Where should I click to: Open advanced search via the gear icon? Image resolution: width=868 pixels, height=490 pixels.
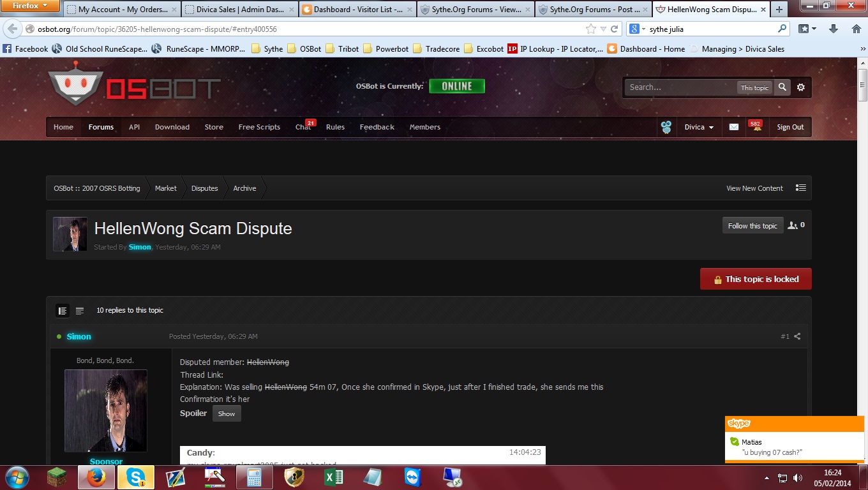click(x=801, y=87)
